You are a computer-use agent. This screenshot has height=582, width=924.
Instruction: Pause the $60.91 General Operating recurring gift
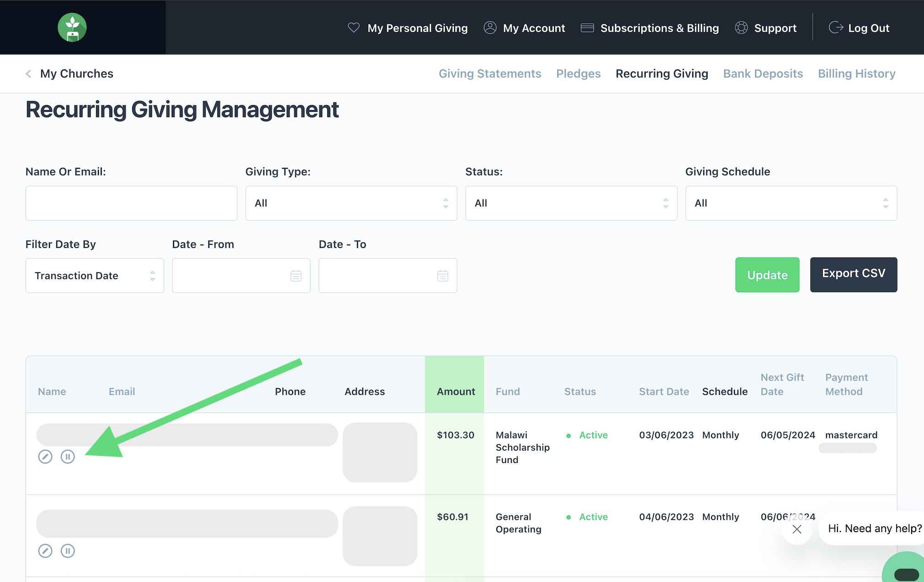(x=68, y=551)
